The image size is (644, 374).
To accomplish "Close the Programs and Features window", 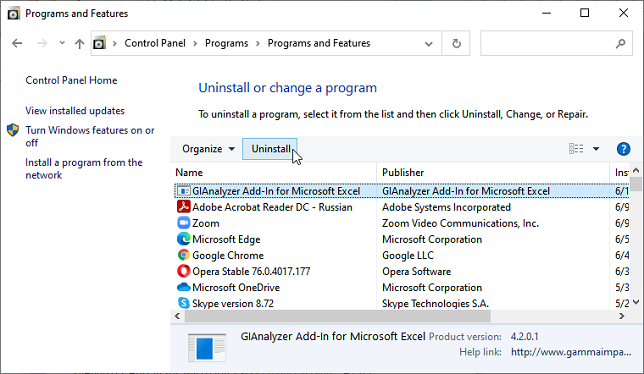I will [x=623, y=13].
